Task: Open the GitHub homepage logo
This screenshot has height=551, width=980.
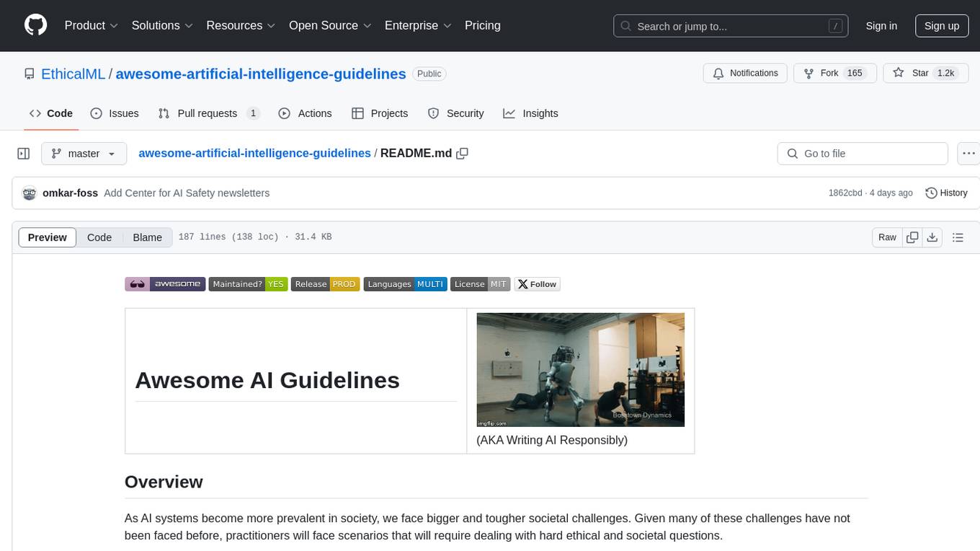Action: point(35,25)
